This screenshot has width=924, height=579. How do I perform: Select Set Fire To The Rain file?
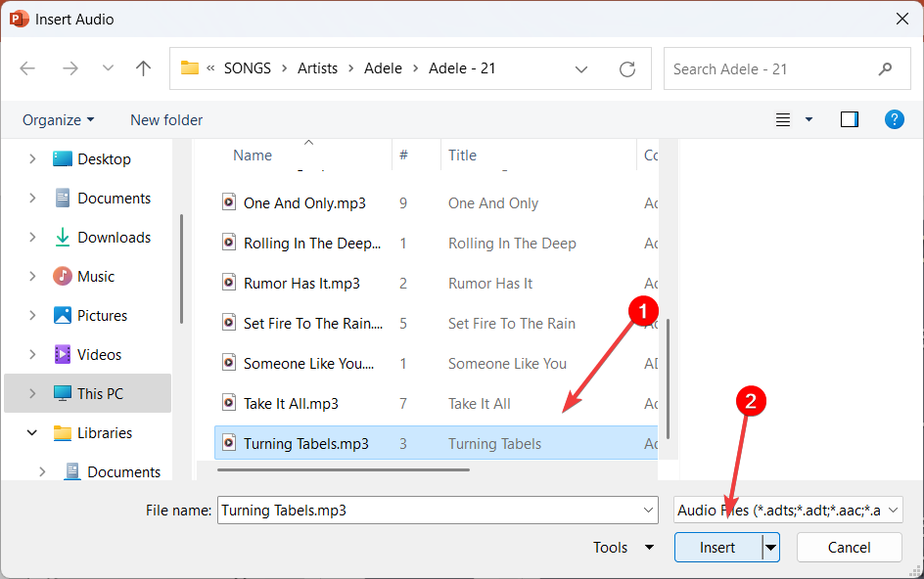(437, 324)
